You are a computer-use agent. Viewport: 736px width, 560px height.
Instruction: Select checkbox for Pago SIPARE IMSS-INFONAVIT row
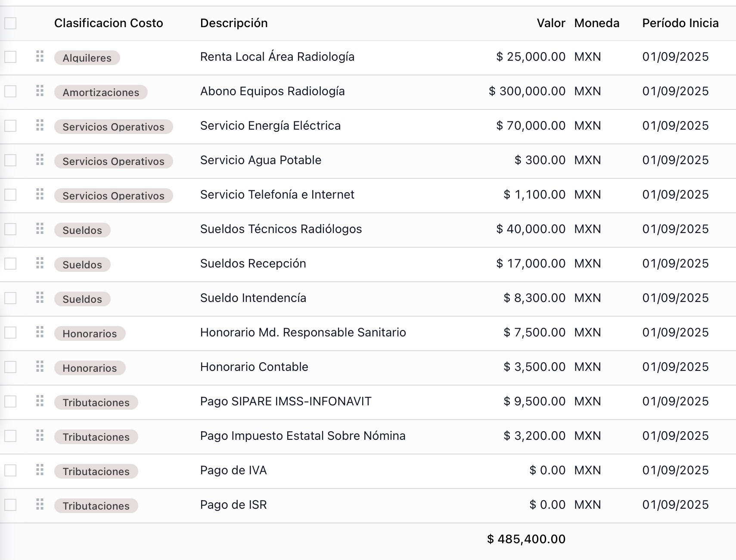pyautogui.click(x=10, y=401)
